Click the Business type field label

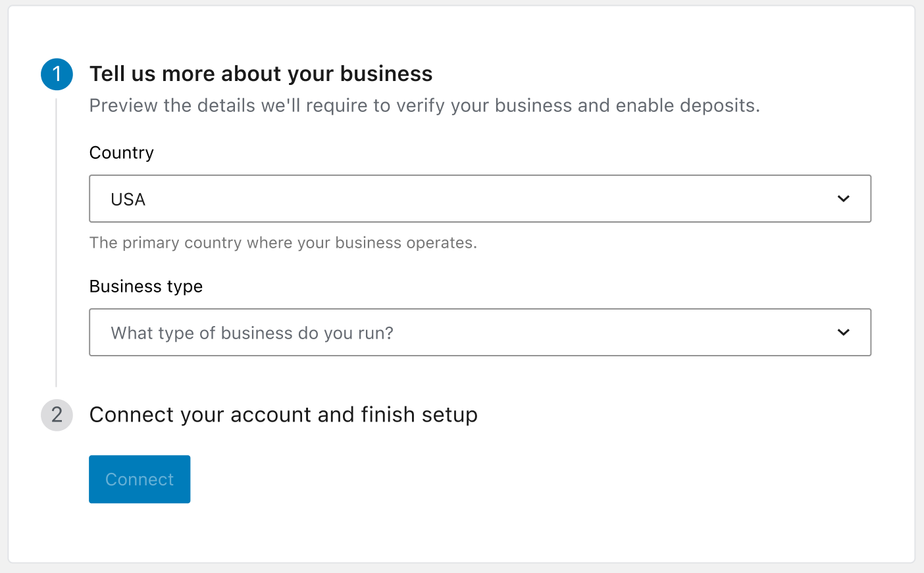[x=146, y=286]
